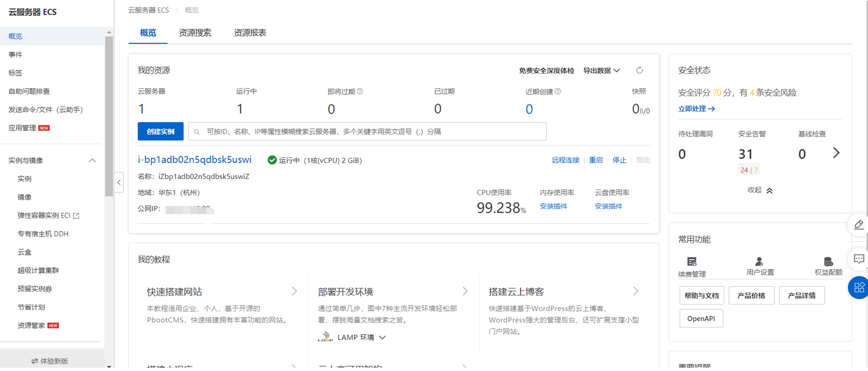Open the 快速搭建网站 tutorial chevron
The height and width of the screenshot is (371, 868).
(294, 291)
